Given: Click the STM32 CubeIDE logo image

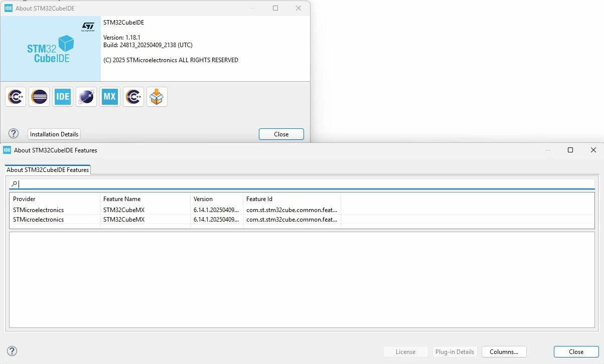Looking at the screenshot, I should (50, 49).
